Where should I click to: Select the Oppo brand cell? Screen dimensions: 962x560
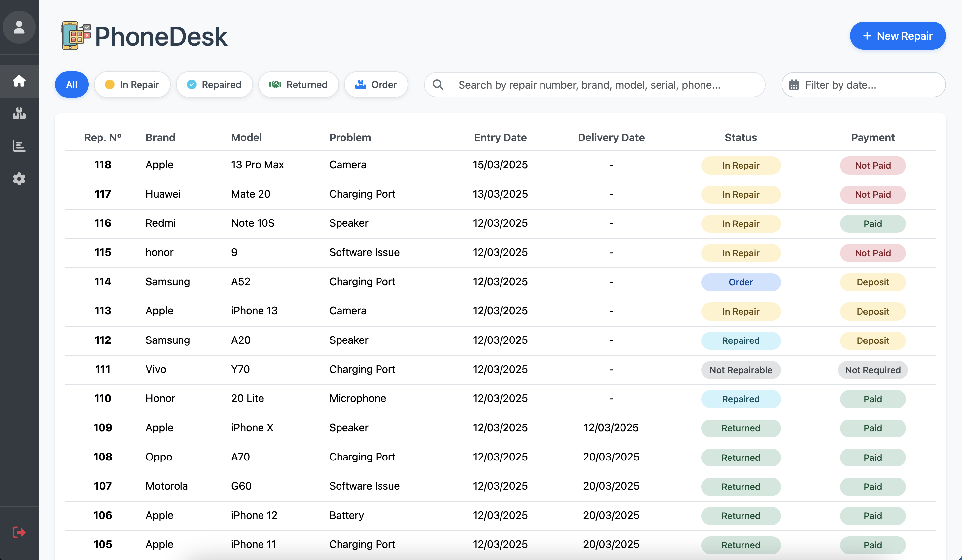point(159,457)
